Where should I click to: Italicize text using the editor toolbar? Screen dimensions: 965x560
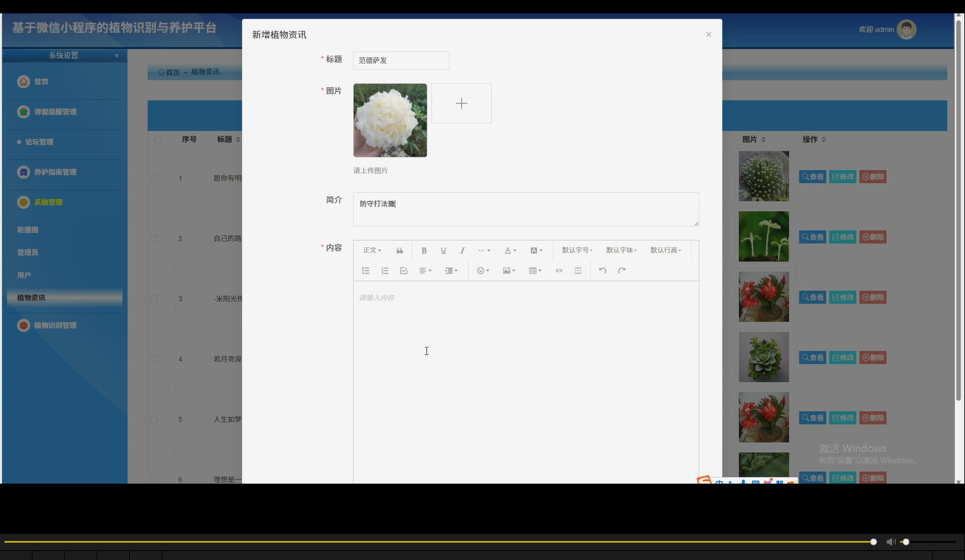462,250
